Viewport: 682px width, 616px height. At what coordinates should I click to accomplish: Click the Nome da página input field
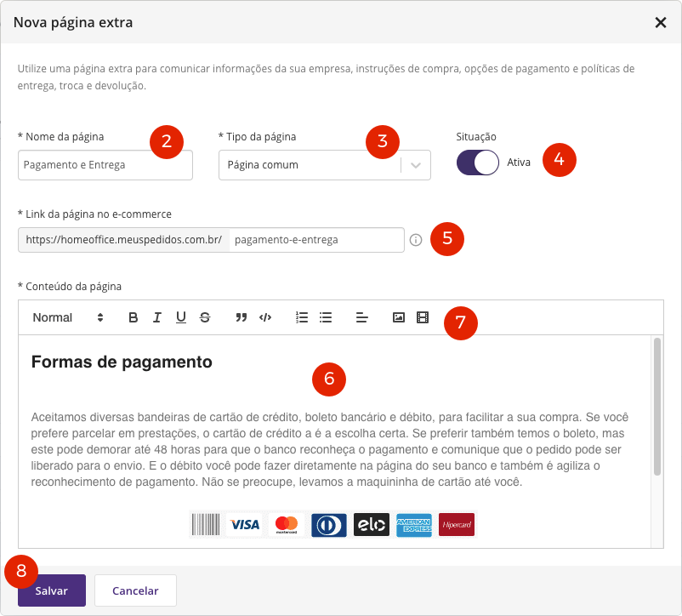pyautogui.click(x=105, y=165)
